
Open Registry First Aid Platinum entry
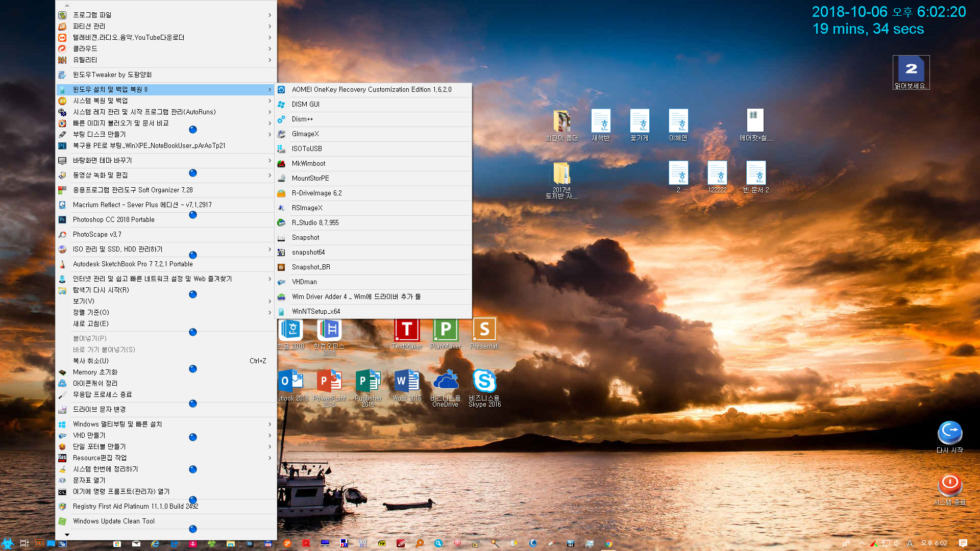(x=166, y=506)
